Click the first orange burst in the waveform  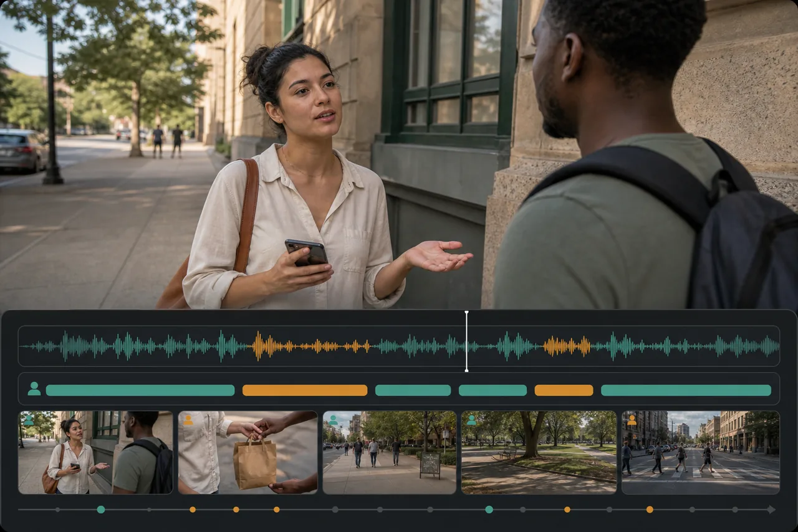310,346
